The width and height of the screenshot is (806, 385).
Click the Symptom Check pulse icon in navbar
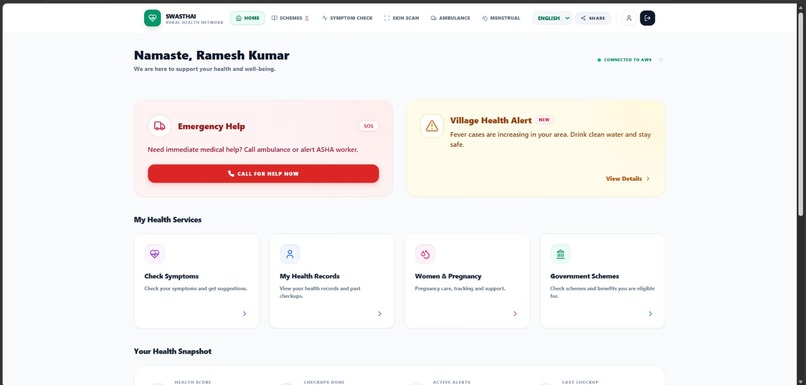pos(325,18)
